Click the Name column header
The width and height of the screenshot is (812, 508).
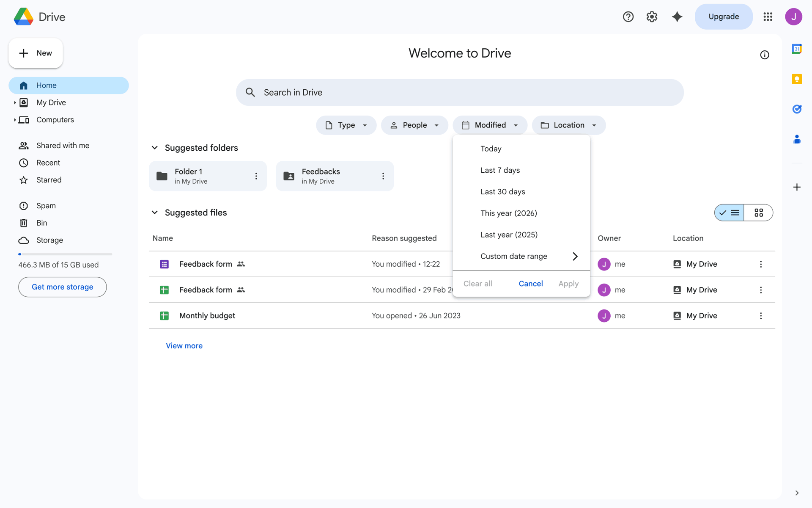point(162,238)
